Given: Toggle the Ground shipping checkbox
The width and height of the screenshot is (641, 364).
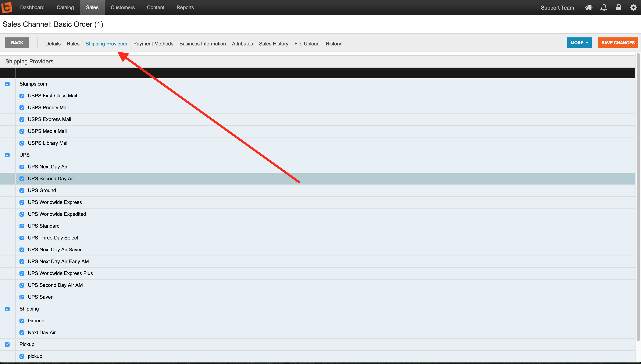Looking at the screenshot, I should (22, 321).
